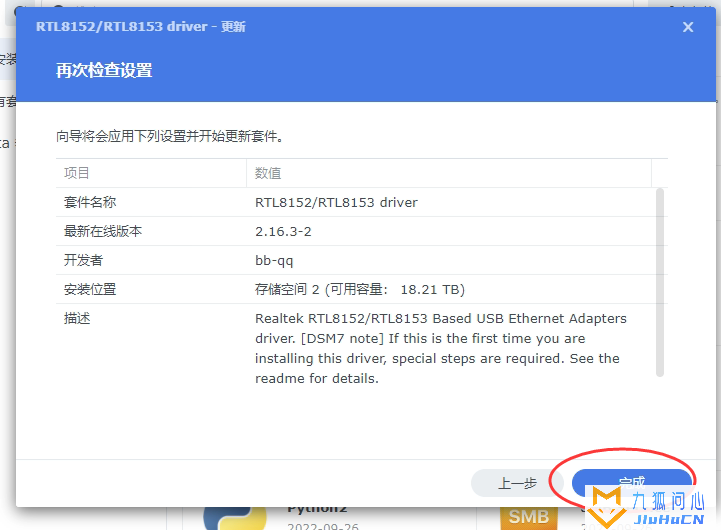
Task: Click the 套件名称 row label
Action: (x=90, y=202)
